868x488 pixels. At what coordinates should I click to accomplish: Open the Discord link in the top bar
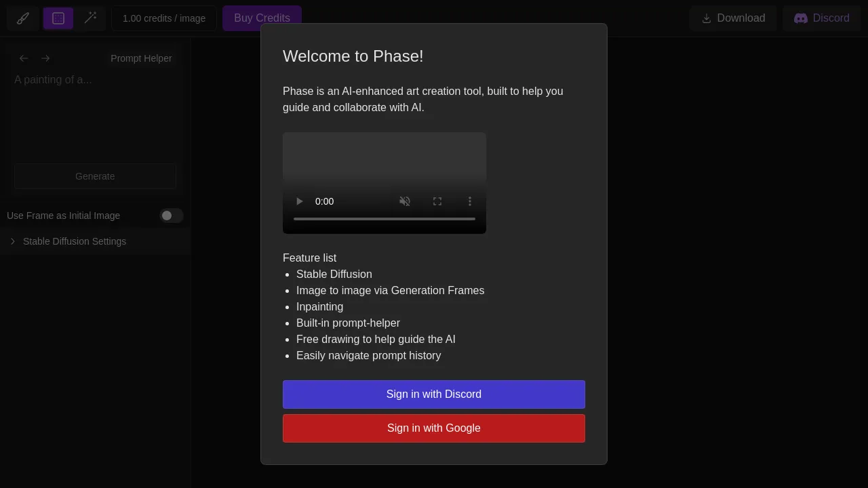coord(822,18)
